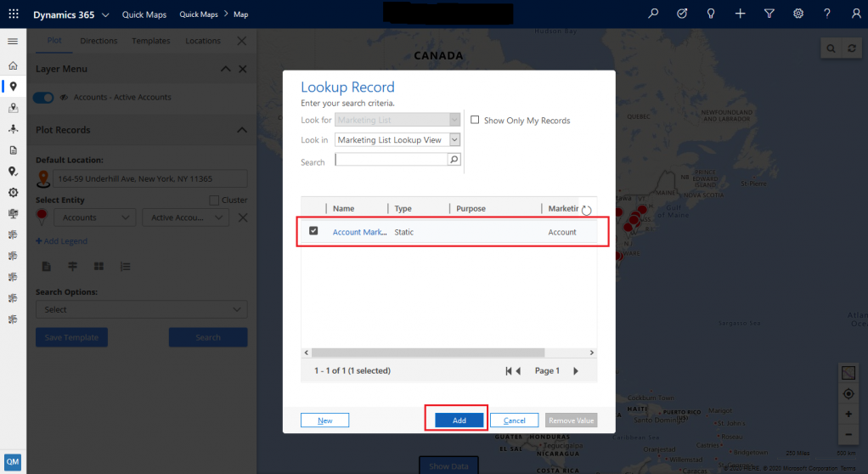Zoom in the map with plus button
This screenshot has height=474, width=868.
coord(848,415)
